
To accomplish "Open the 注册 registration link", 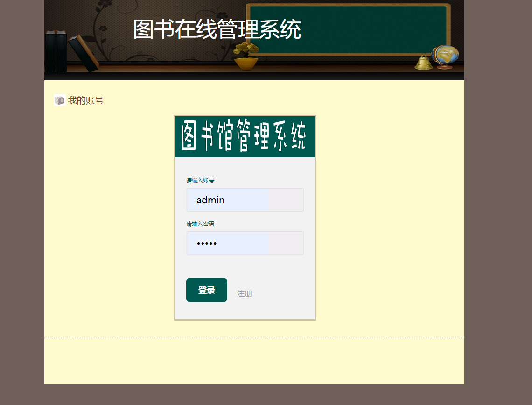I will pos(245,293).
